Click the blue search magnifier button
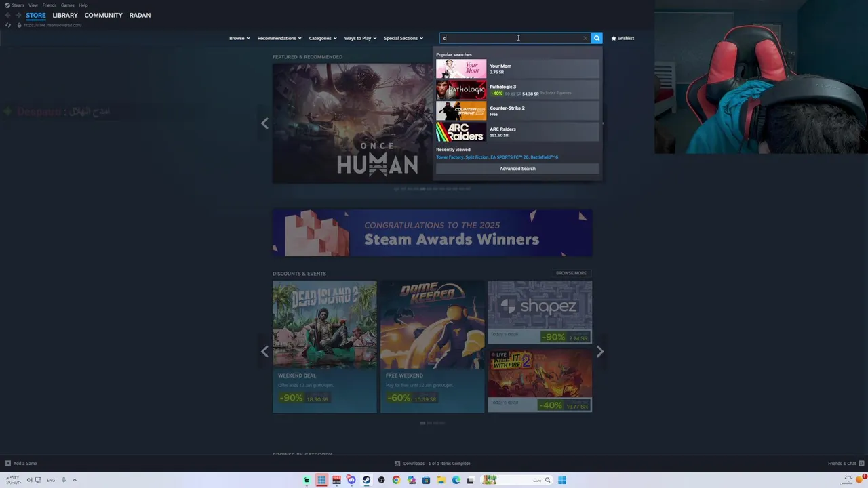 [x=597, y=38]
